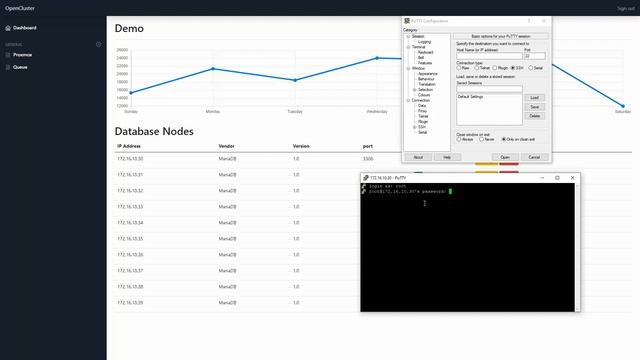Viewport: 640px width, 360px height.
Task: Select Logging in the Category tree
Action: point(424,42)
